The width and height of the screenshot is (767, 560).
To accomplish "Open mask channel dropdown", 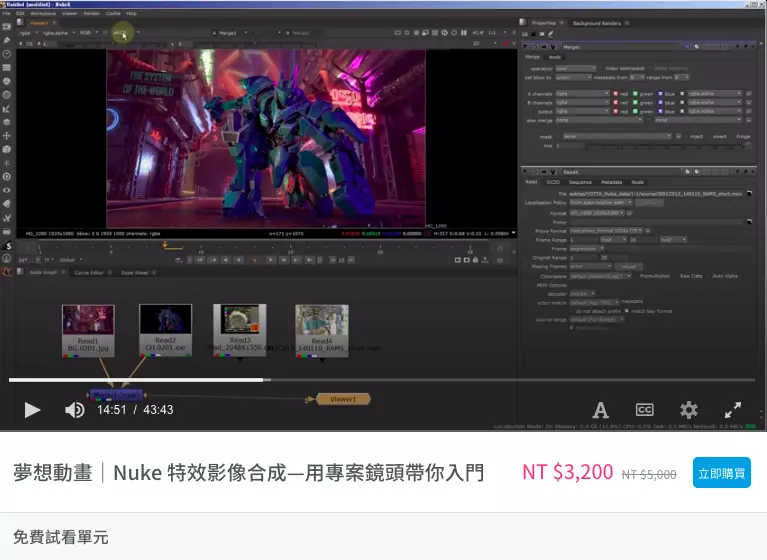I will [x=617, y=136].
